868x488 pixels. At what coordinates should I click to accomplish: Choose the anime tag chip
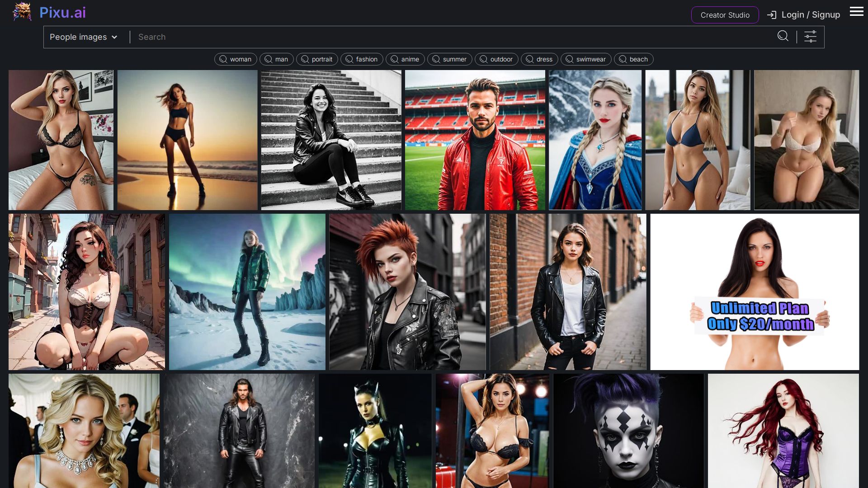[x=405, y=59]
